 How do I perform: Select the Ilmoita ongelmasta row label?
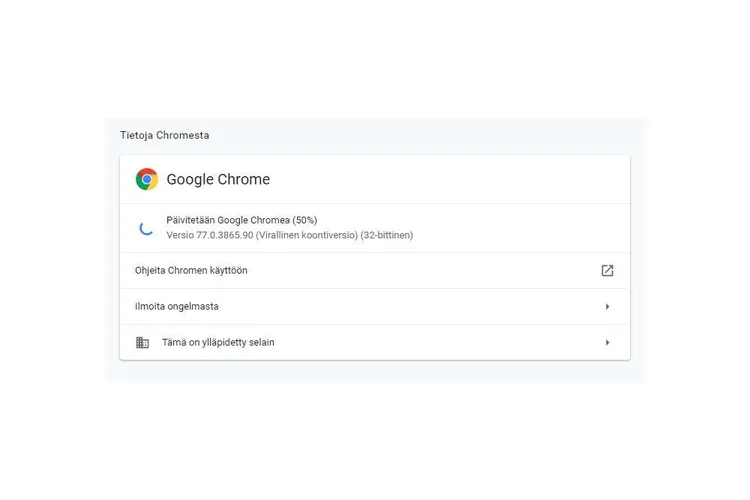coord(176,307)
